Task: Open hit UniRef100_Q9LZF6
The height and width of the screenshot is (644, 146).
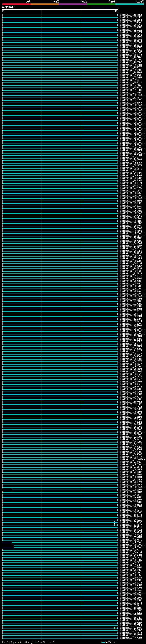Action: tap(131, 20)
